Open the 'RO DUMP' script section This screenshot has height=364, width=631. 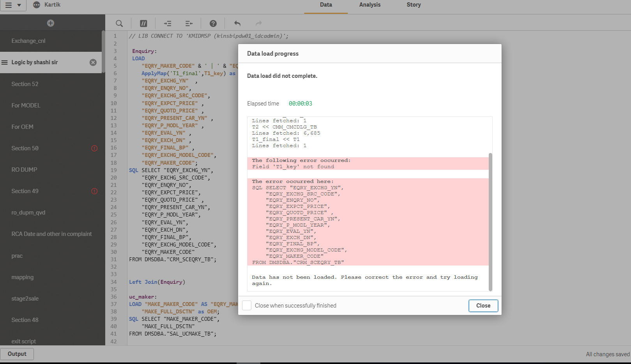(24, 170)
